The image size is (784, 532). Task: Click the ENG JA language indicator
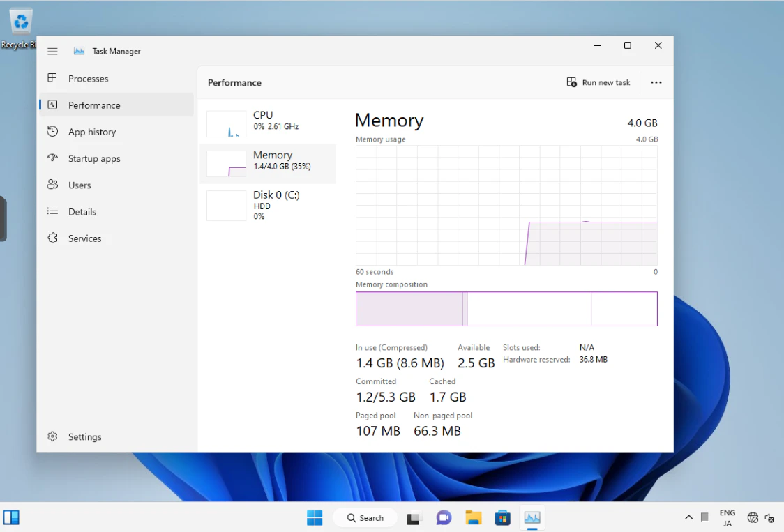click(727, 518)
